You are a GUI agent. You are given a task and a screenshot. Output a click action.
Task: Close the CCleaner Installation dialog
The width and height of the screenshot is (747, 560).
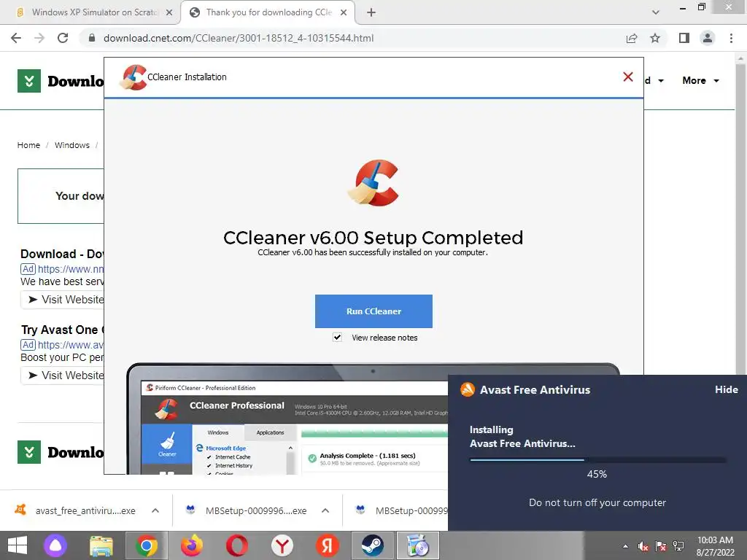628,77
